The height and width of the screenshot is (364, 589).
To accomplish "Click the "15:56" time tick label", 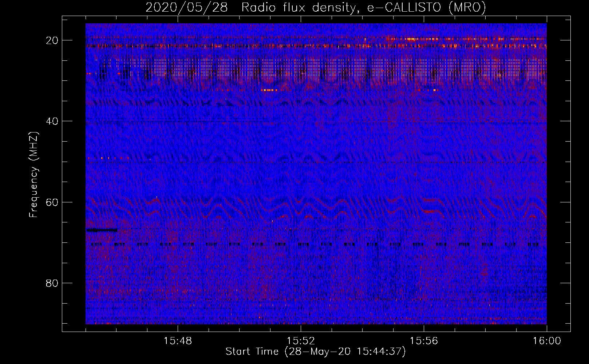I will (x=424, y=341).
